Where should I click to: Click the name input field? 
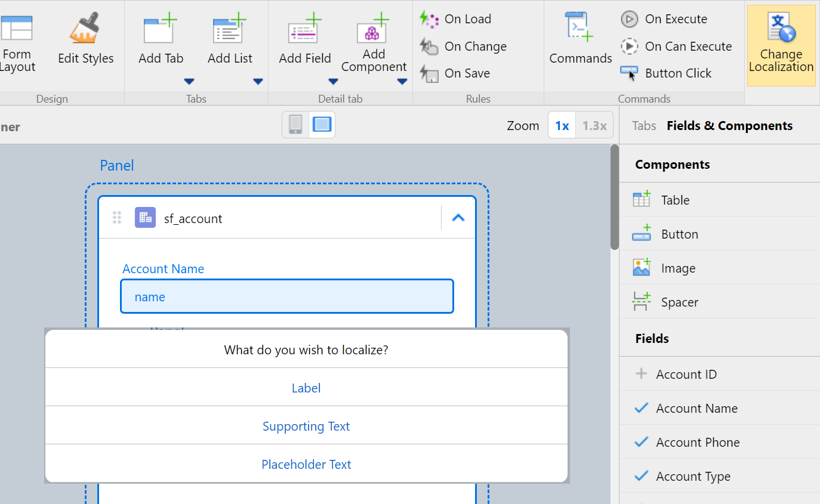286,296
